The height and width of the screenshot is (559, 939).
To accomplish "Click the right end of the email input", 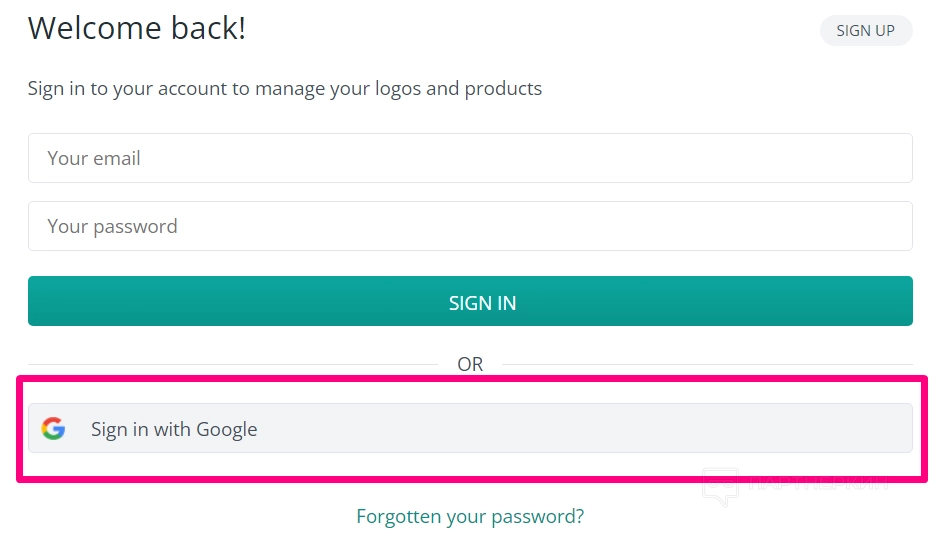I will click(x=890, y=158).
